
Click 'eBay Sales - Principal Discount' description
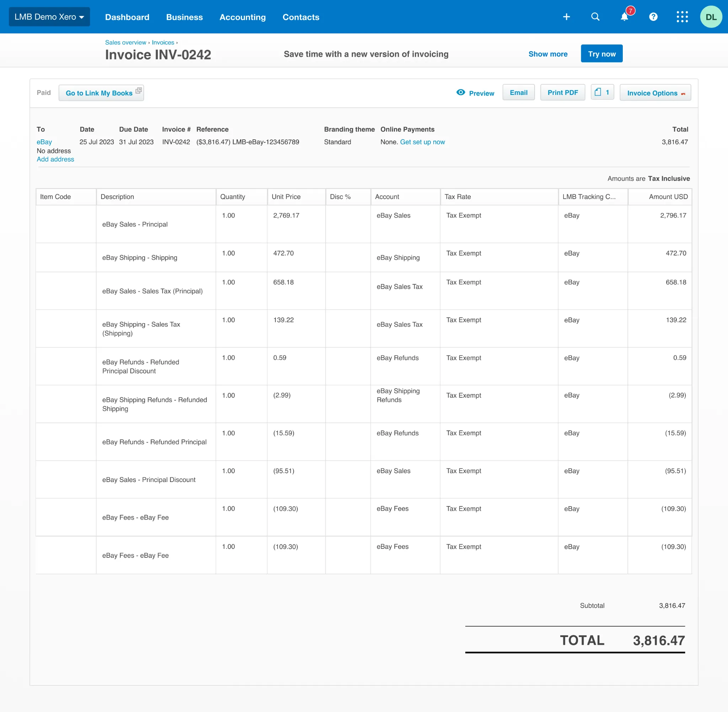point(149,480)
